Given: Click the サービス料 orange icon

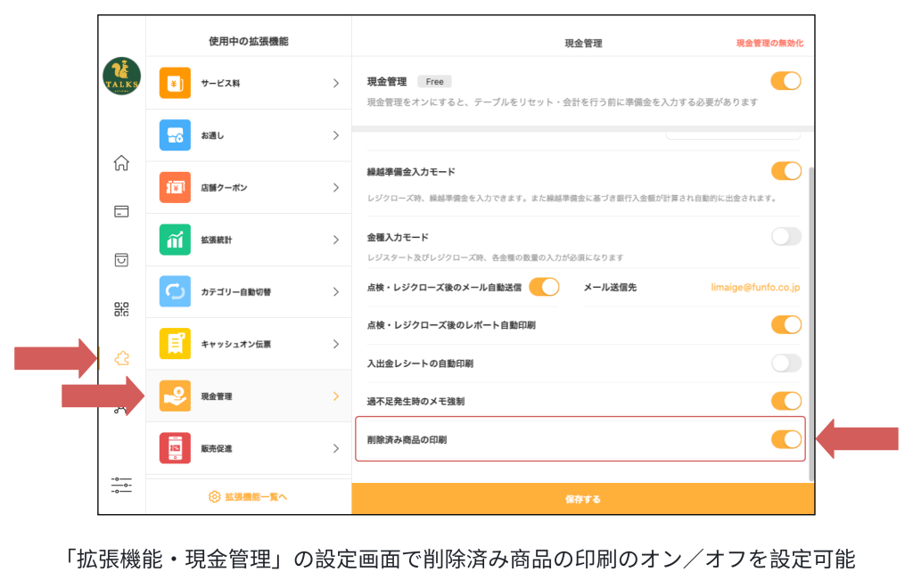Looking at the screenshot, I should coord(175,83).
